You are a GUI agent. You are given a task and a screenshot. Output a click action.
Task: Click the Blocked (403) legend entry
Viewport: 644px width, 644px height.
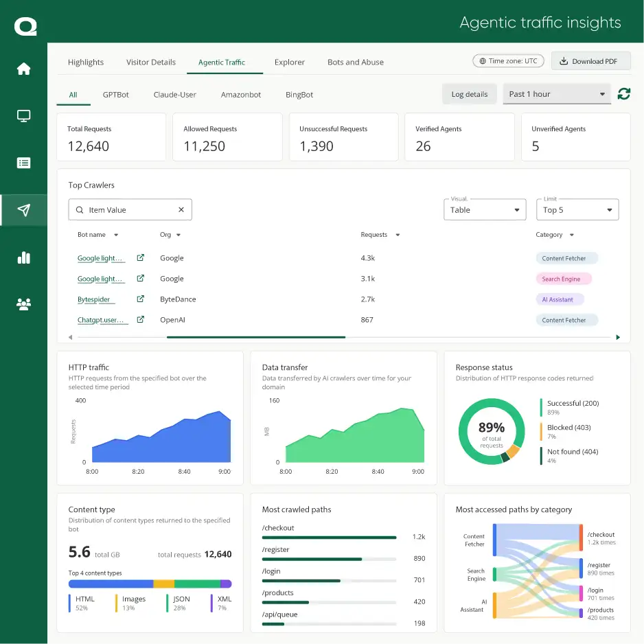click(565, 431)
